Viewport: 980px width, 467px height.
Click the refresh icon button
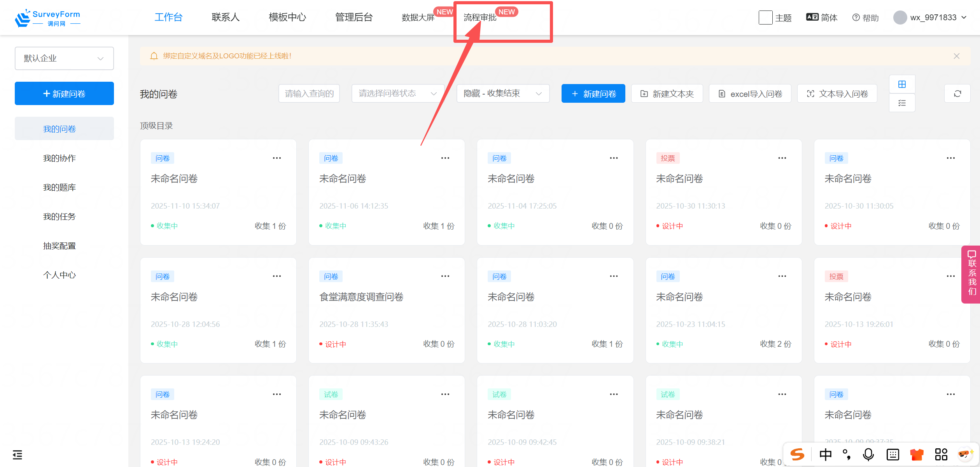pyautogui.click(x=957, y=94)
